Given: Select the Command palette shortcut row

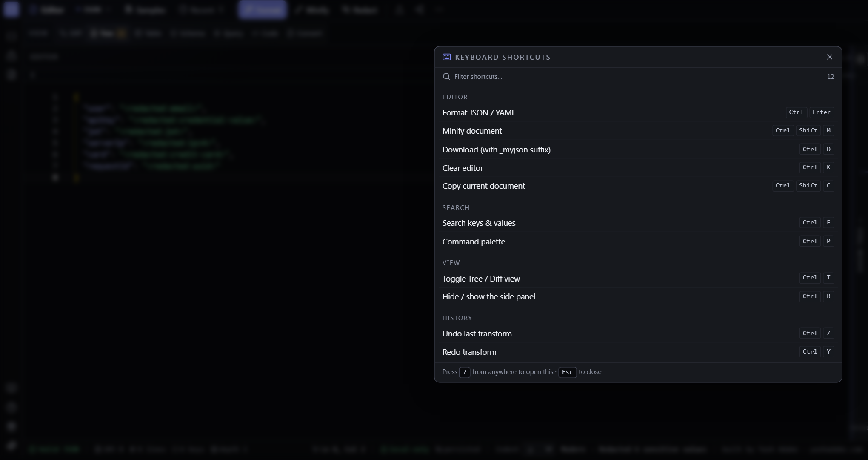Looking at the screenshot, I should point(638,241).
